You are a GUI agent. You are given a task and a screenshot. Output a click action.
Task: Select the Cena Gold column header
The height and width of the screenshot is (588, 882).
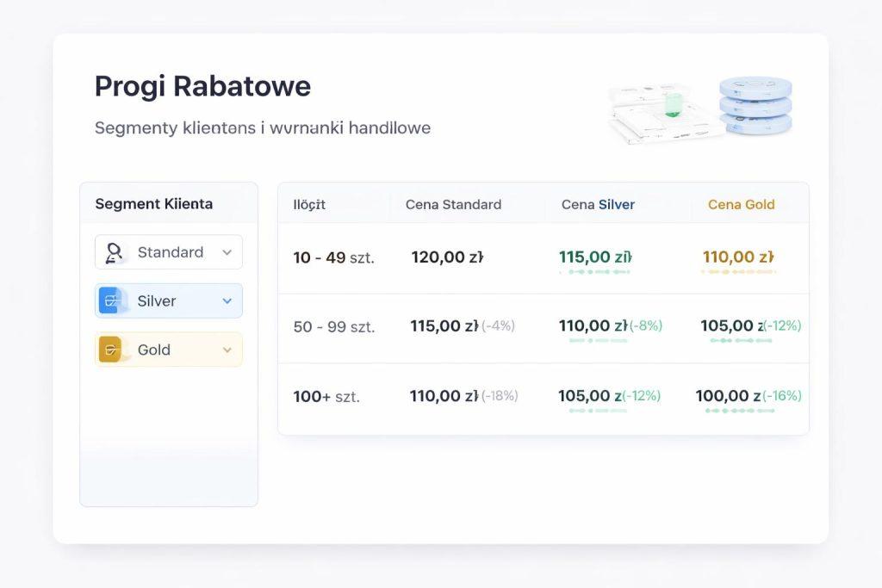point(741,204)
